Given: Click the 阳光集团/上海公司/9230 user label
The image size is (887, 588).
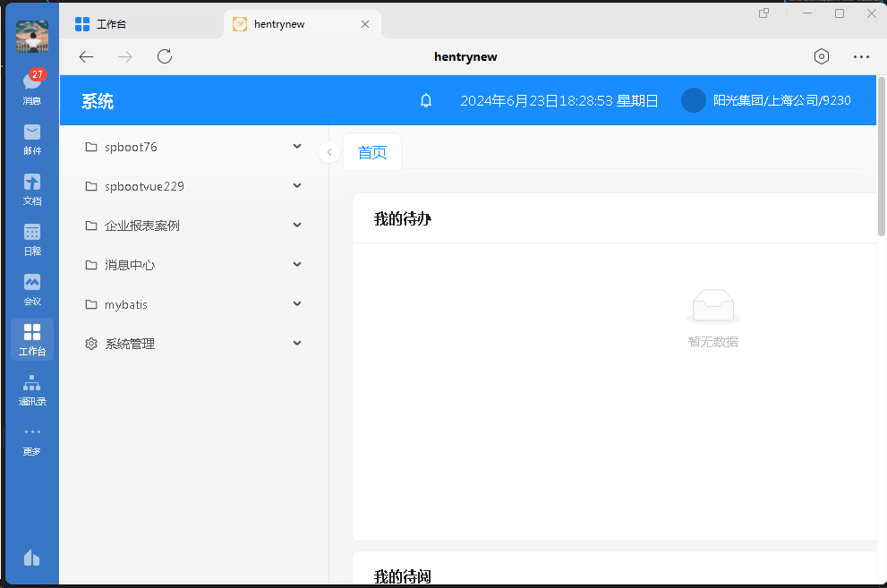Looking at the screenshot, I should [781, 100].
